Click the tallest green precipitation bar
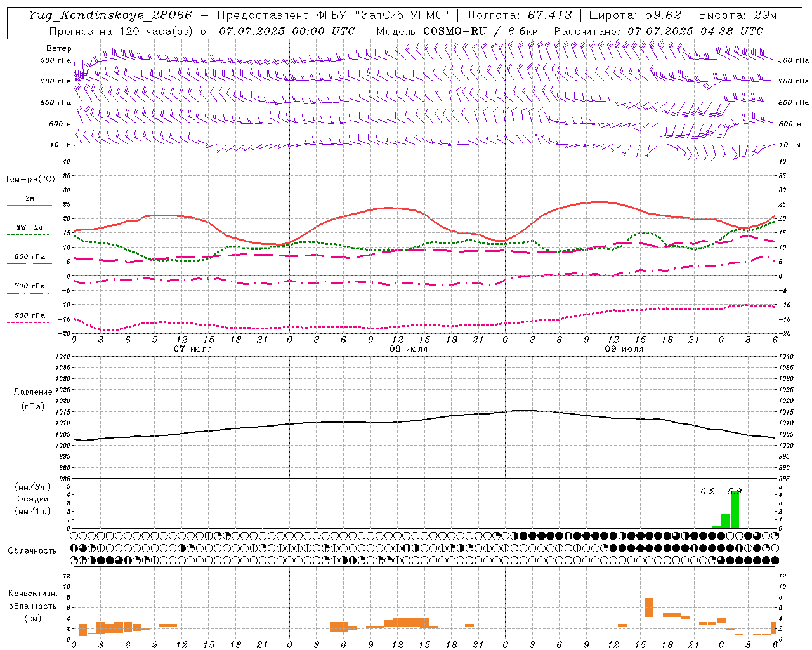This screenshot has height=650, width=812. pos(735,510)
